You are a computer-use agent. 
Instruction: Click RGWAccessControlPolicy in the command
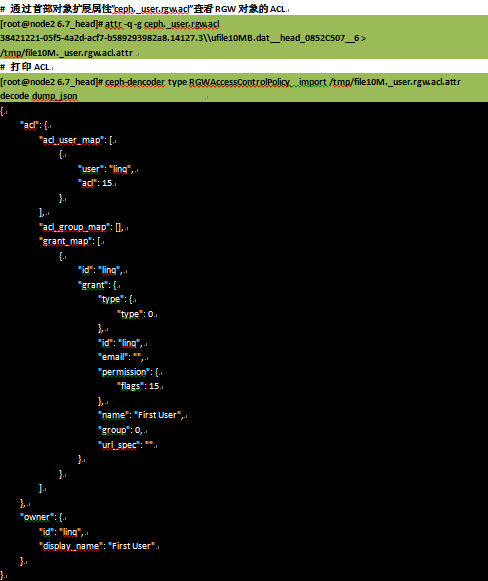(x=239, y=82)
